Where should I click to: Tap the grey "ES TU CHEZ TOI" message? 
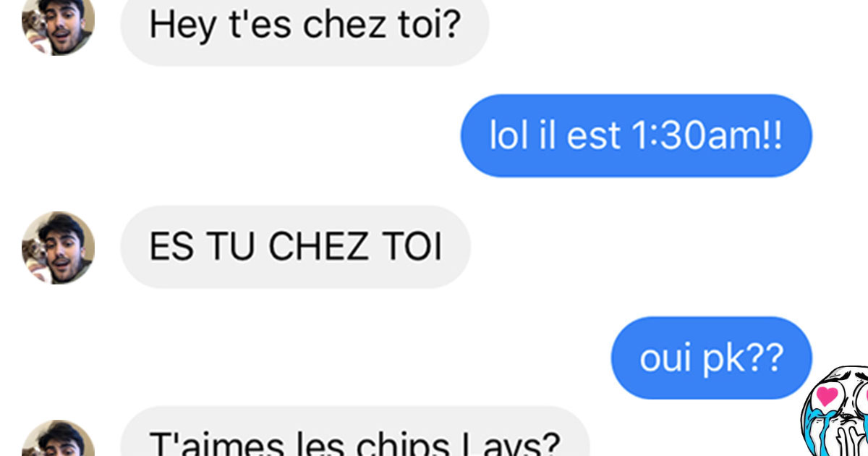[x=295, y=247]
